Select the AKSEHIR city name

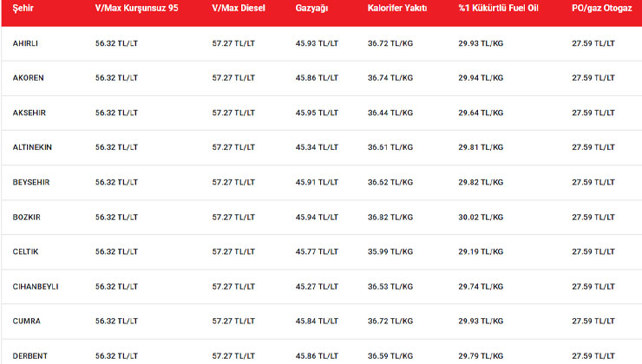[x=29, y=112]
